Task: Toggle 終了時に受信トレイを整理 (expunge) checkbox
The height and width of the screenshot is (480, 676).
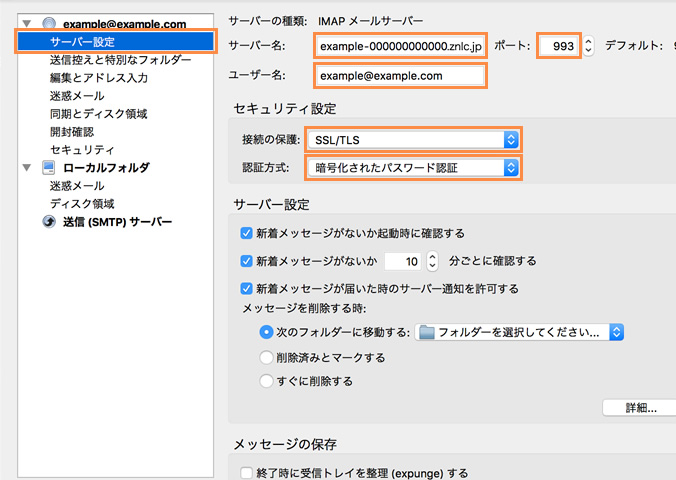Action: pos(246,473)
